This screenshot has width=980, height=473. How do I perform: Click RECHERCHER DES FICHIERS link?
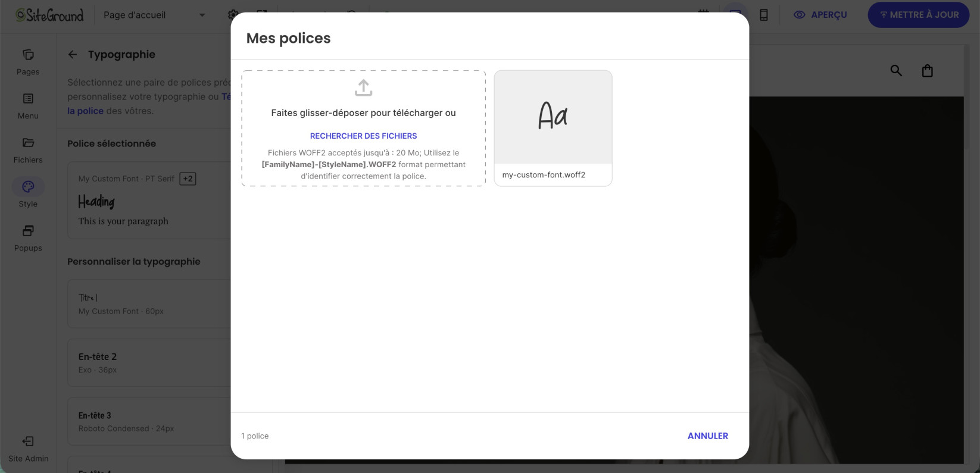[363, 136]
